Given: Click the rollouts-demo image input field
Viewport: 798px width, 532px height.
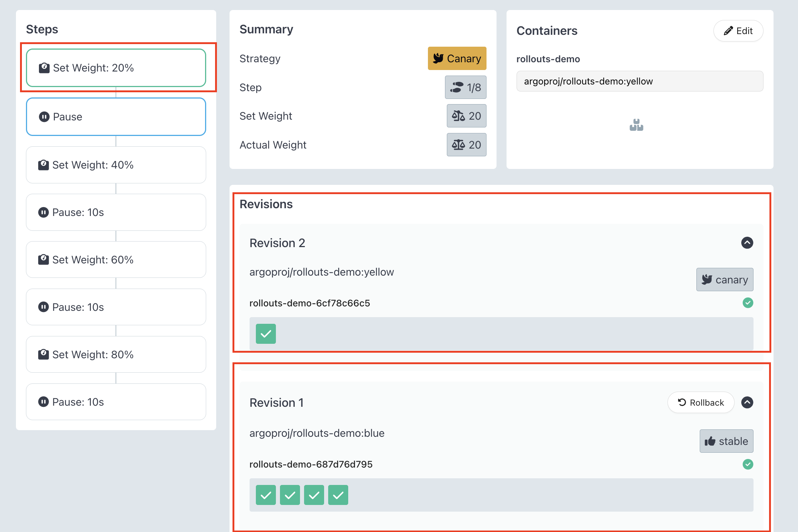Looking at the screenshot, I should (x=639, y=81).
